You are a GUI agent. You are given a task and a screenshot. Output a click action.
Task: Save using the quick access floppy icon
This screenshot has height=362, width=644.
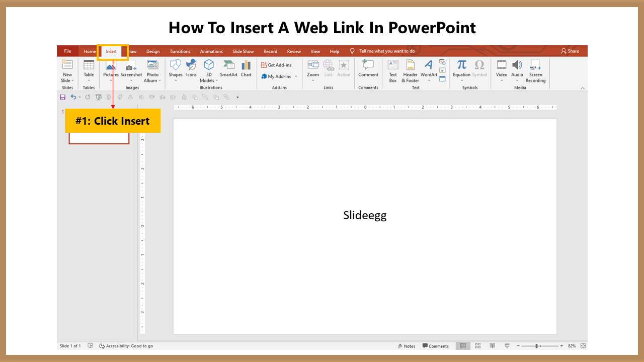tap(63, 97)
